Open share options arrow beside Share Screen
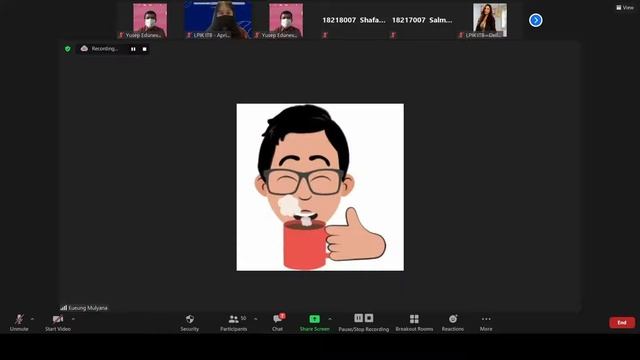The height and width of the screenshot is (360, 640). coord(330,319)
